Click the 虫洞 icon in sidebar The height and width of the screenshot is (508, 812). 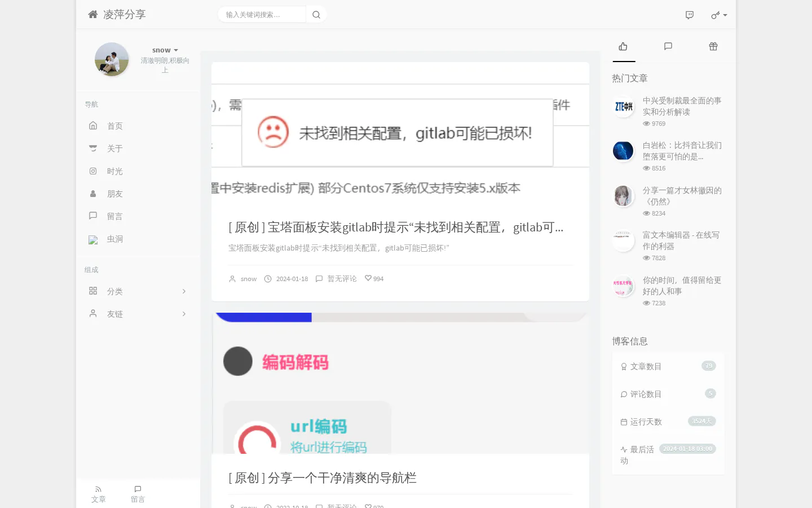pyautogui.click(x=93, y=240)
